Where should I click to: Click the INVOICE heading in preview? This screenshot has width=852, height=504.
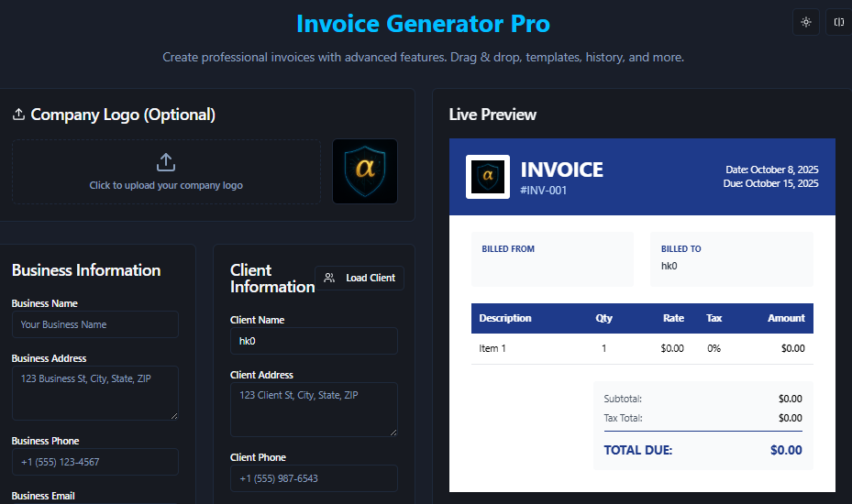click(x=561, y=170)
